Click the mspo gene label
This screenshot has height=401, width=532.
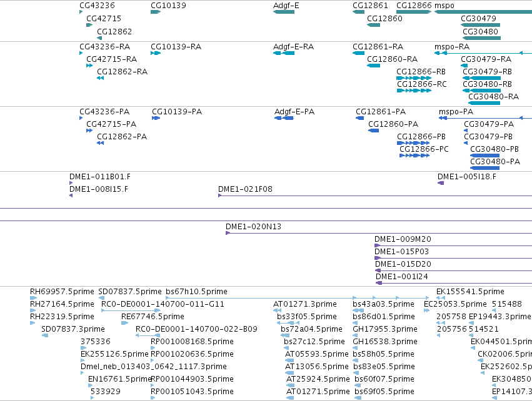tap(444, 6)
